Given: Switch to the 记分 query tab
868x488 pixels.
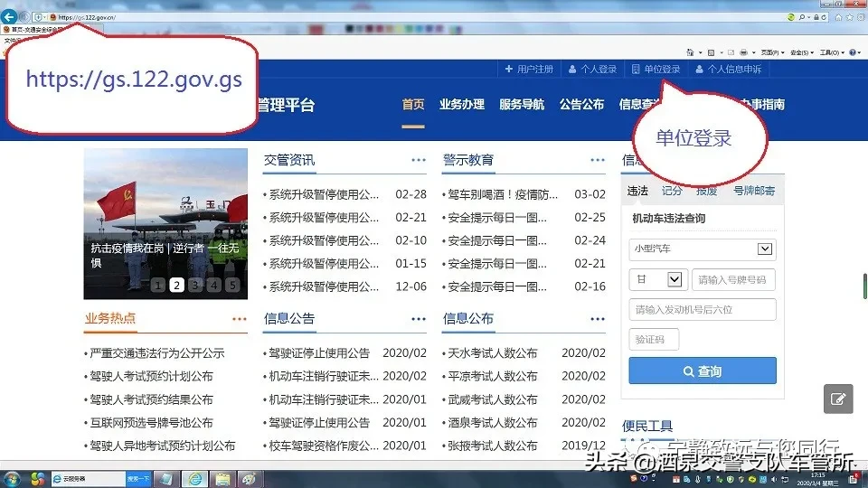Looking at the screenshot, I should pos(672,191).
